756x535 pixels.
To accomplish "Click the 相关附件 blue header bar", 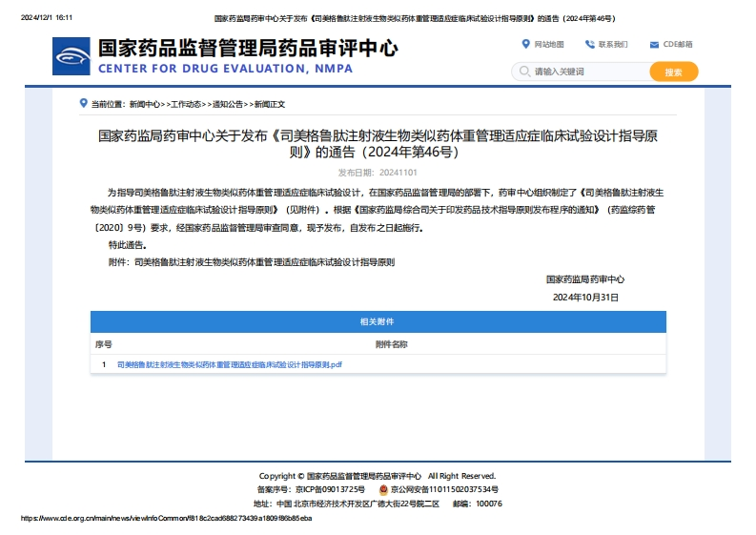I will 378,321.
